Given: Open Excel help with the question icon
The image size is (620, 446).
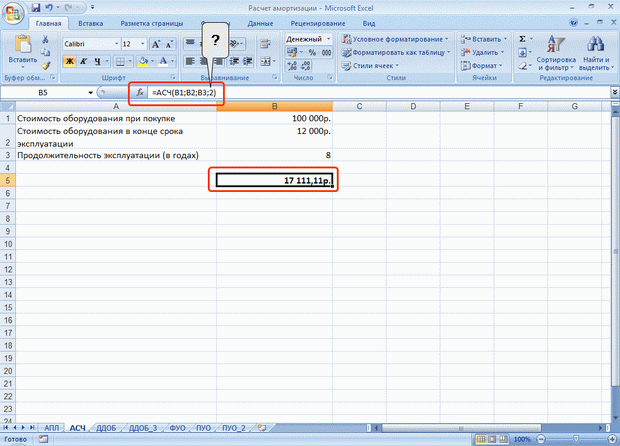Looking at the screenshot, I should click(573, 23).
